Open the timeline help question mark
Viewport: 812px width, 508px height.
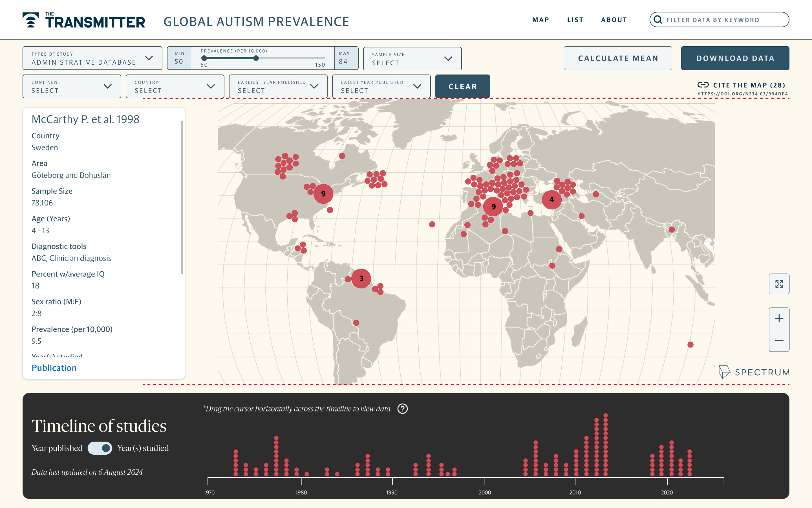point(402,409)
